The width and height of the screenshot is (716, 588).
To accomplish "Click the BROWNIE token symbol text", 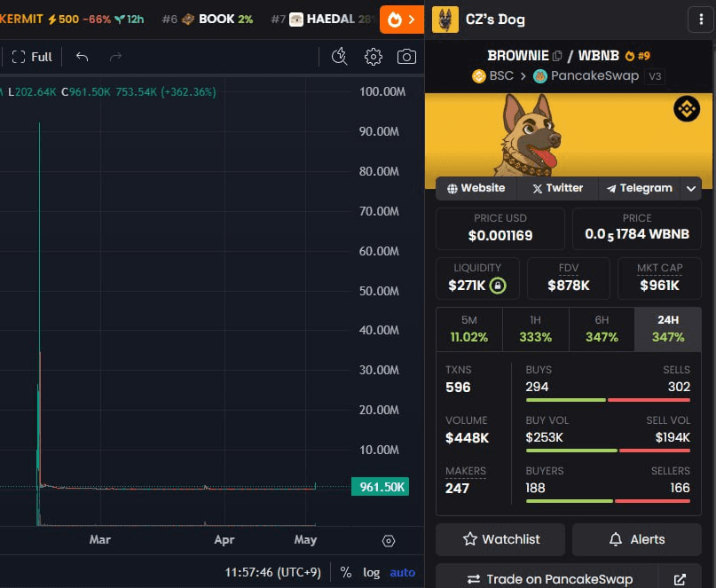I will [x=518, y=56].
